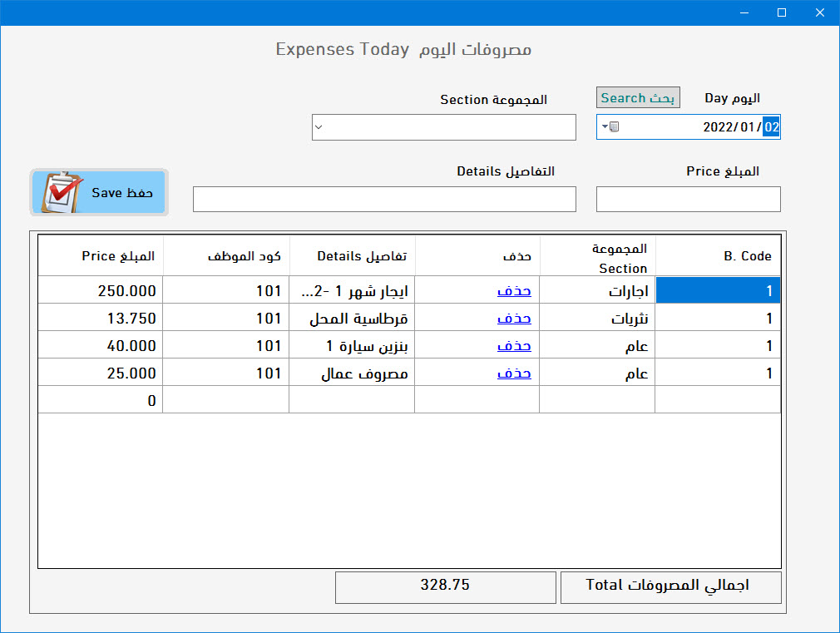Select the عام cell in بنزين سيارة row
840x633 pixels.
[597, 345]
